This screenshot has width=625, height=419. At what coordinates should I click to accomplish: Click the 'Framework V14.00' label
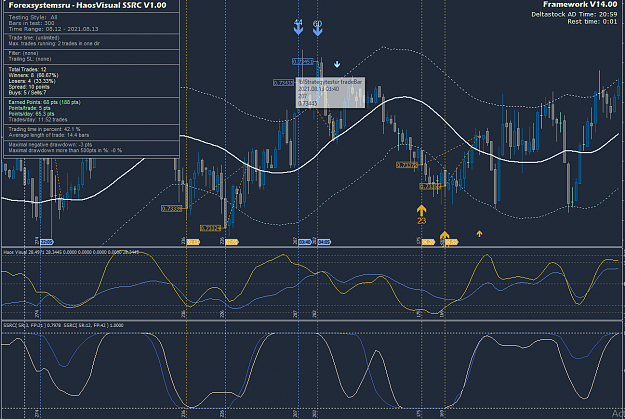(580, 4)
